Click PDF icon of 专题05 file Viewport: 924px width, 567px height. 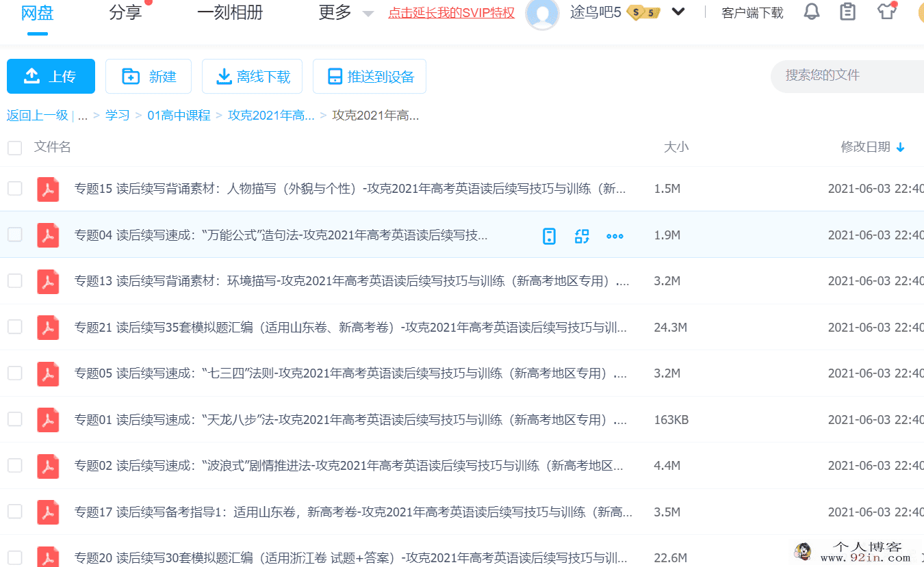tap(48, 373)
